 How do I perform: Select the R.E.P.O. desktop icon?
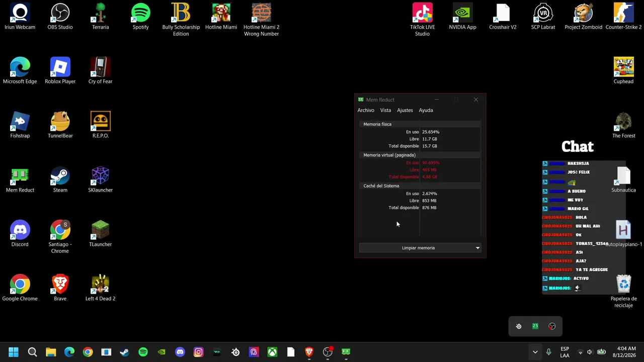[101, 125]
